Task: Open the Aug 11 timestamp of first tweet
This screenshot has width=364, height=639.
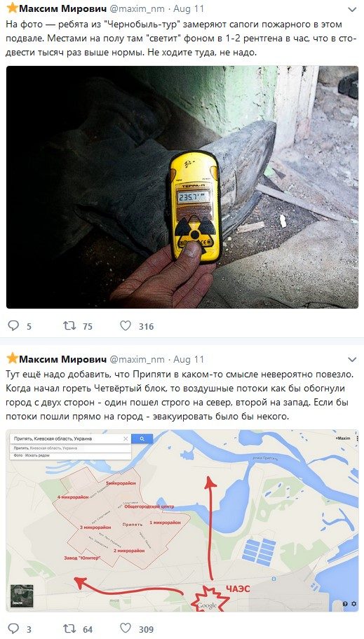Action: click(x=189, y=8)
